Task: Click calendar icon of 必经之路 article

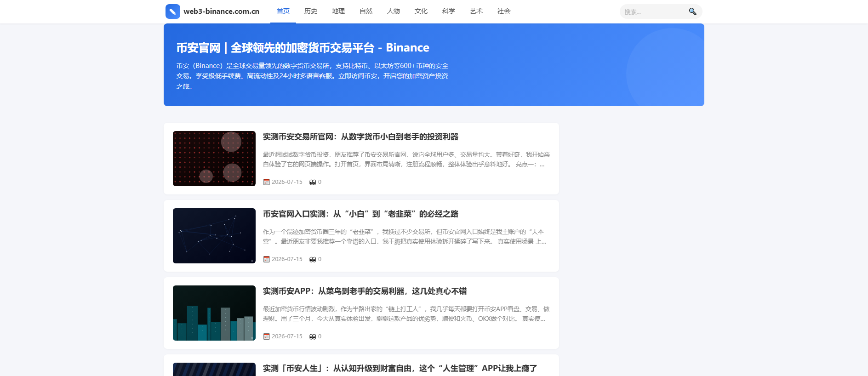Action: (266, 259)
